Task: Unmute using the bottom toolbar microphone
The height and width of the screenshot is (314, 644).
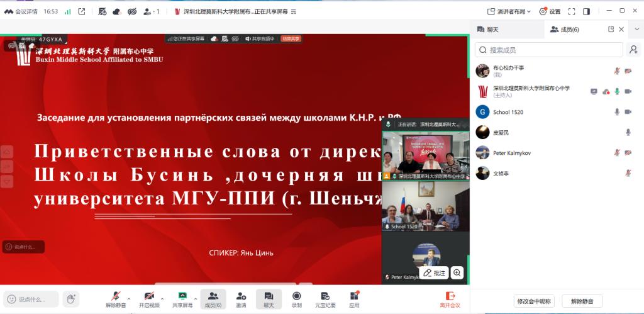Action: click(x=116, y=300)
